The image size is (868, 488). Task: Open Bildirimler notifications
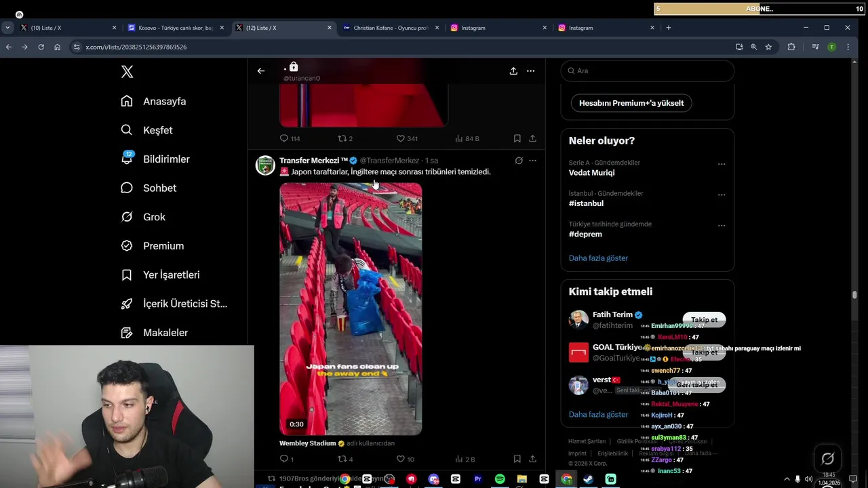pos(155,159)
